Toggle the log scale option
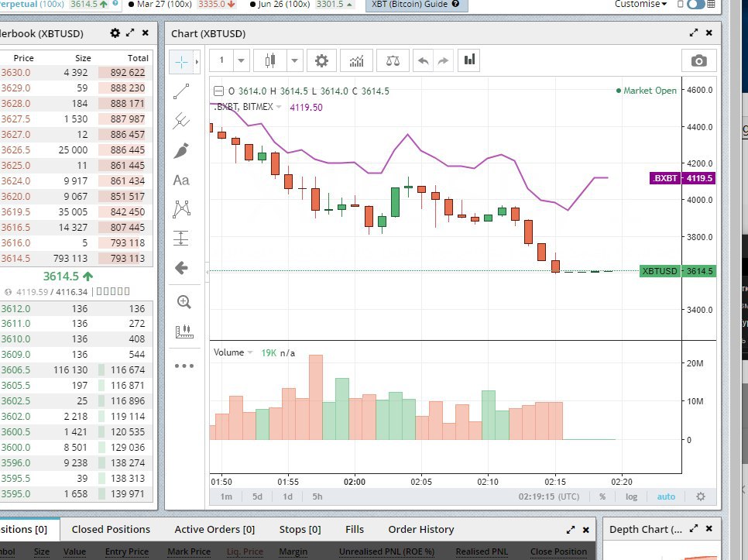748x560 pixels. pyautogui.click(x=632, y=496)
